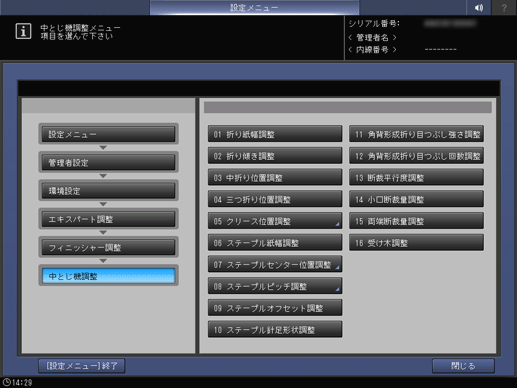Go back to 設定メニュー in breadcrumb
Screen dimensions: 517x388
[108, 134]
